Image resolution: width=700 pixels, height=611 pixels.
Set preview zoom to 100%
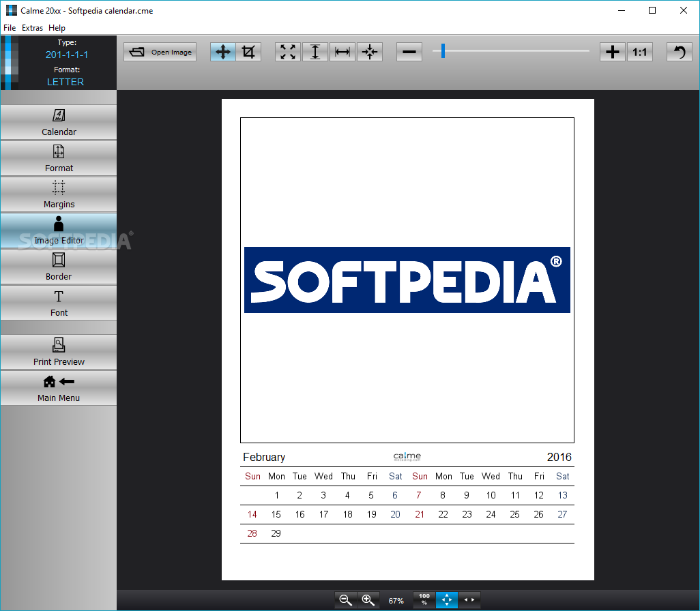(424, 600)
